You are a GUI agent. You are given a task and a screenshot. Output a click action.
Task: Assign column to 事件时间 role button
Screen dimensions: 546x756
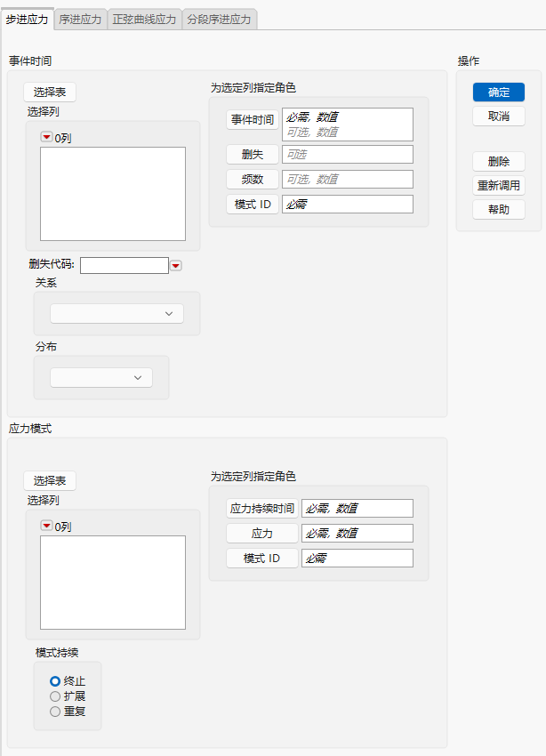(x=252, y=119)
